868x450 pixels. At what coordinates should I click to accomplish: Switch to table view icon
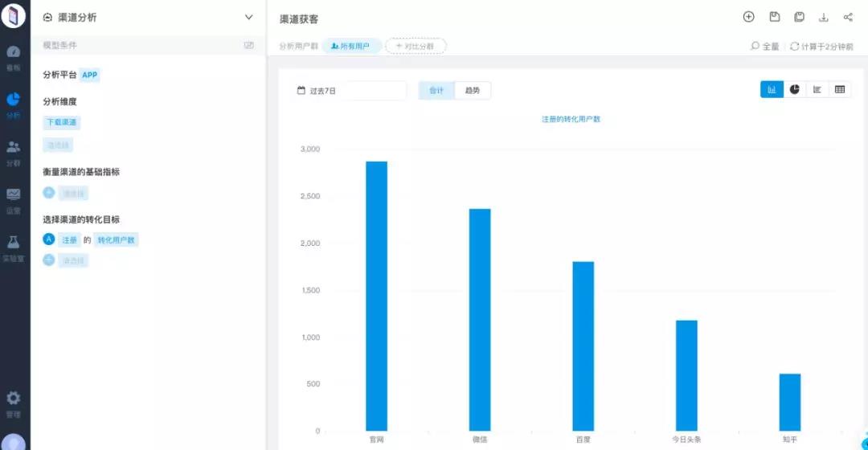tap(840, 90)
